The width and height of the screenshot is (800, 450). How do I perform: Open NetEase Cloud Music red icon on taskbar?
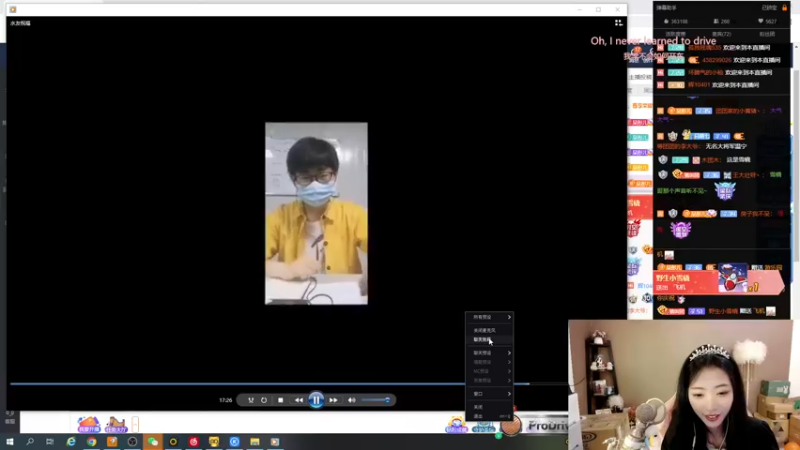click(193, 442)
